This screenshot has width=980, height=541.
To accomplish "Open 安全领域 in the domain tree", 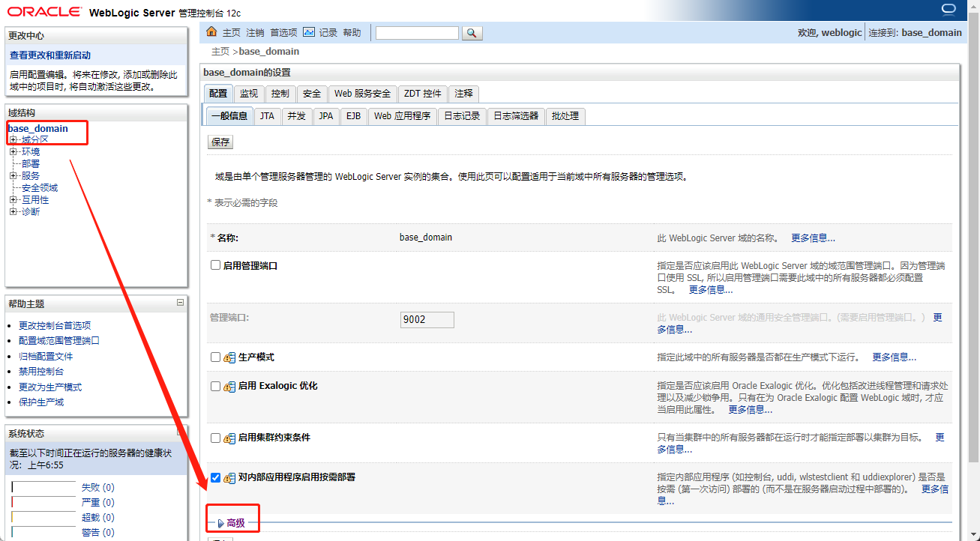I will (40, 188).
